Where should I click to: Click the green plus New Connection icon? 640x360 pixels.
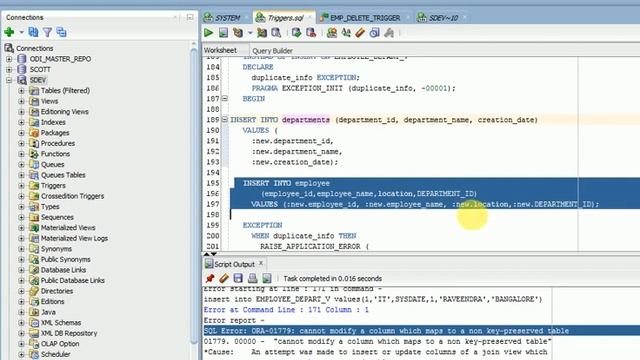(9, 32)
